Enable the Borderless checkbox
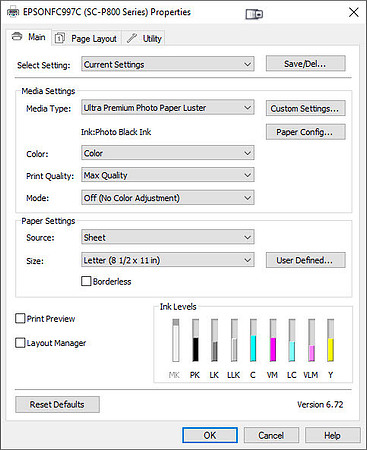This screenshot has width=367, height=450. 86,281
